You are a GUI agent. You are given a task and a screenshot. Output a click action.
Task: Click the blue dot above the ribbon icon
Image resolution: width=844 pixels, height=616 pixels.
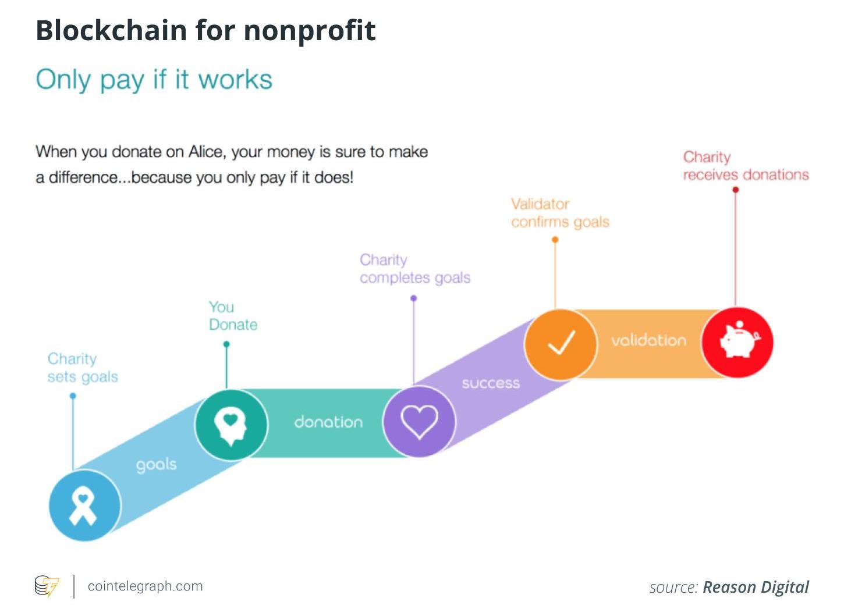tap(73, 396)
